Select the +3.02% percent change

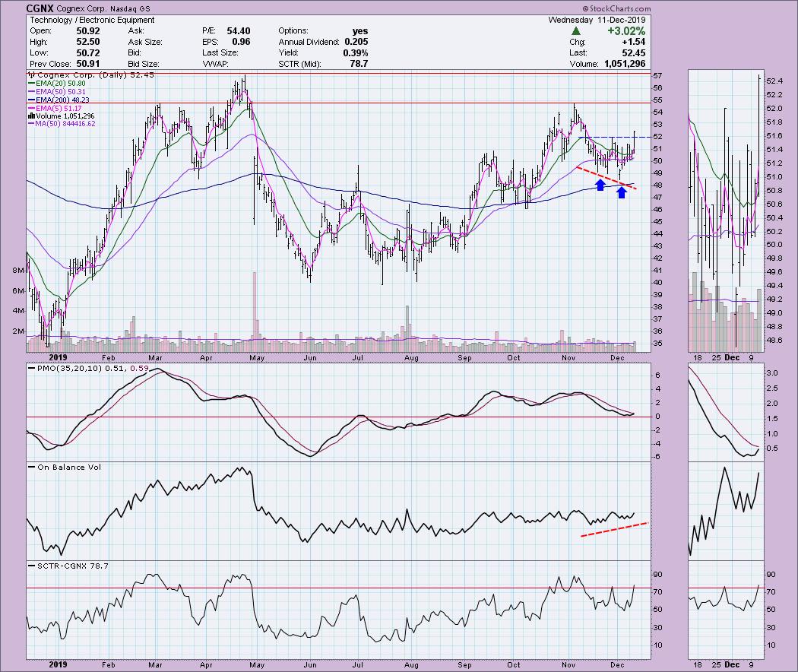click(626, 31)
